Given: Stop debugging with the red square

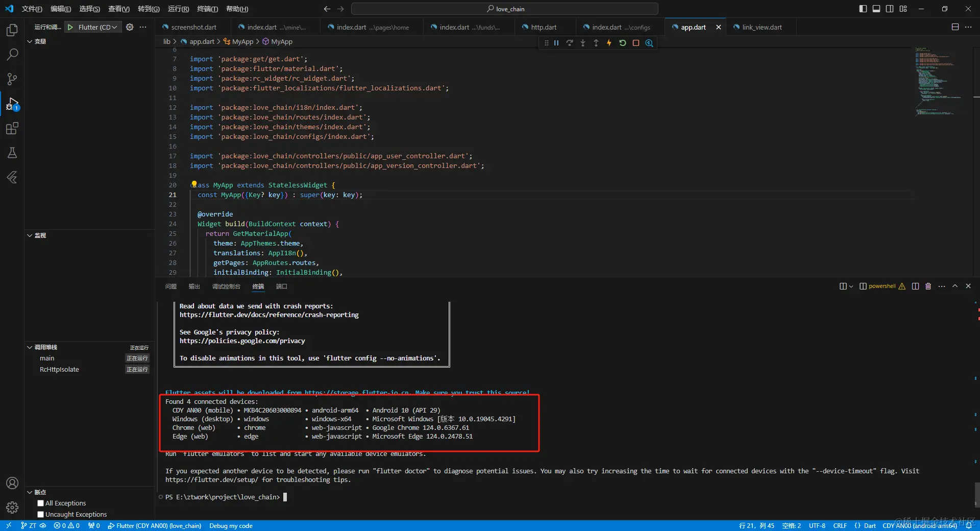Looking at the screenshot, I should point(635,43).
